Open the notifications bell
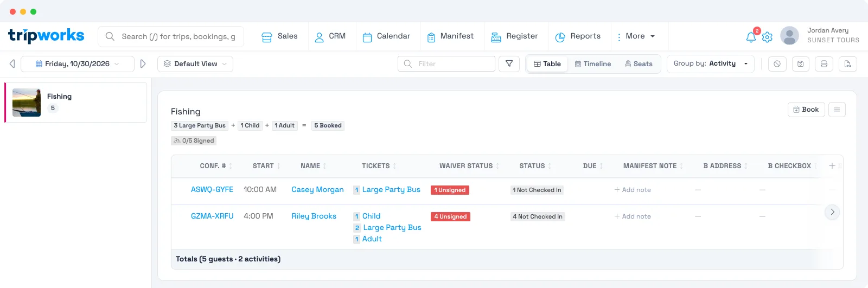 [x=751, y=37]
